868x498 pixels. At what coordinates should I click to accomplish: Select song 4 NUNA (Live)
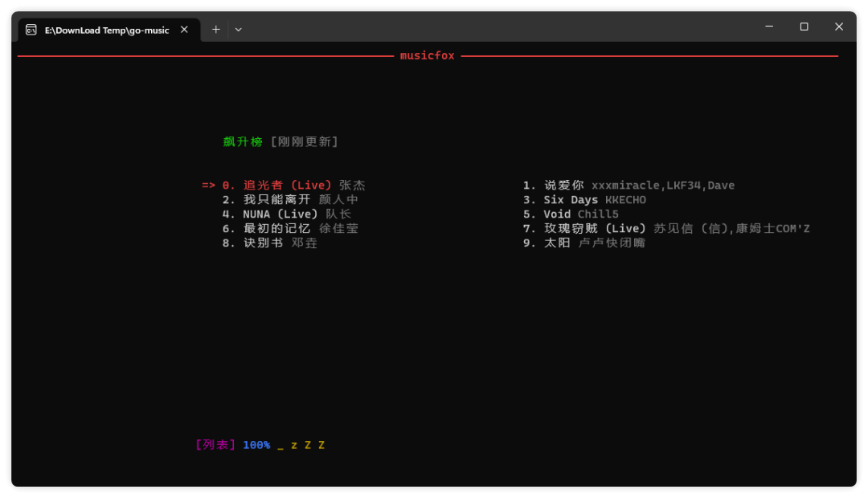click(x=270, y=214)
